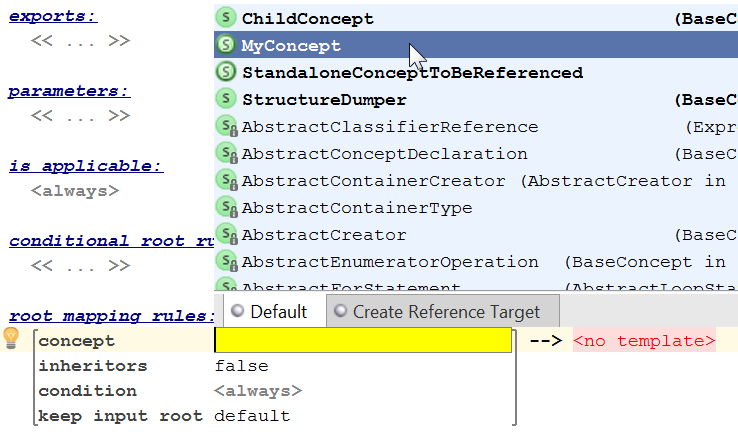Viewport: 738px width, 444px height.
Task: Expand the collapsed parameters section placeholder
Action: 80,116
